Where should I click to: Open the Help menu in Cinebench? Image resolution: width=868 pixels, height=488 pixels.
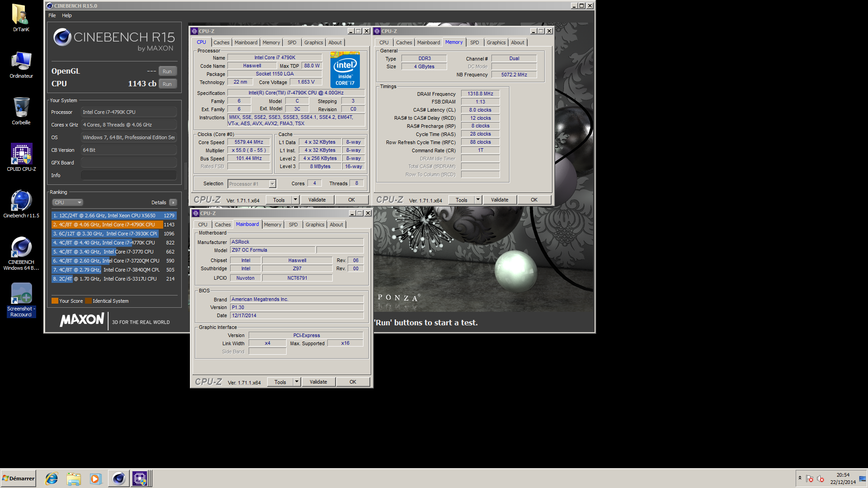(x=67, y=15)
